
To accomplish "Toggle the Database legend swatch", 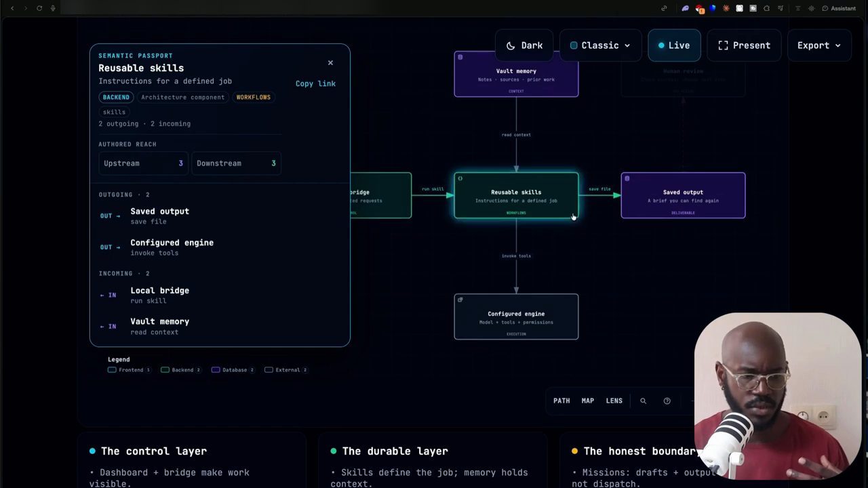I will click(x=216, y=370).
